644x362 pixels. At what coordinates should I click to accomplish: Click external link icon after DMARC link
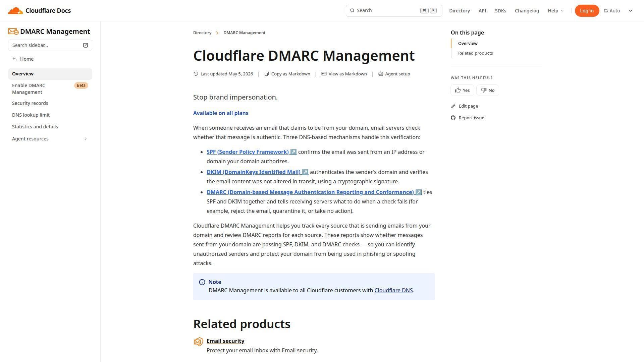click(418, 192)
